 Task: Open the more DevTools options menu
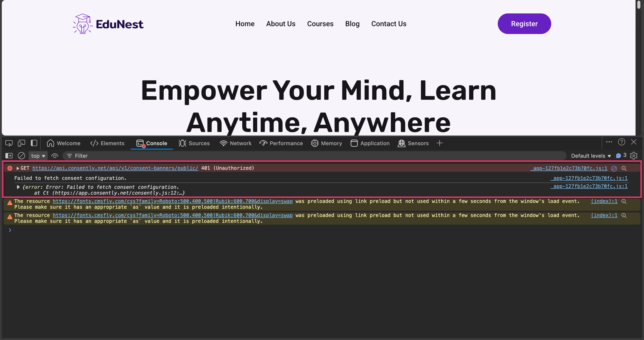609,142
